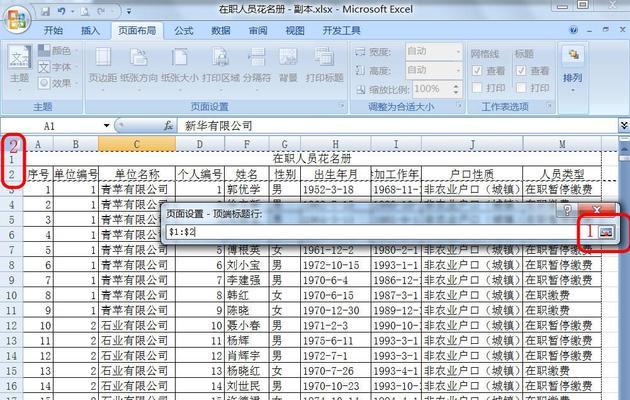Click the $1:$2 rows-to-repeat input field
The height and width of the screenshot is (400, 630).
(x=381, y=232)
